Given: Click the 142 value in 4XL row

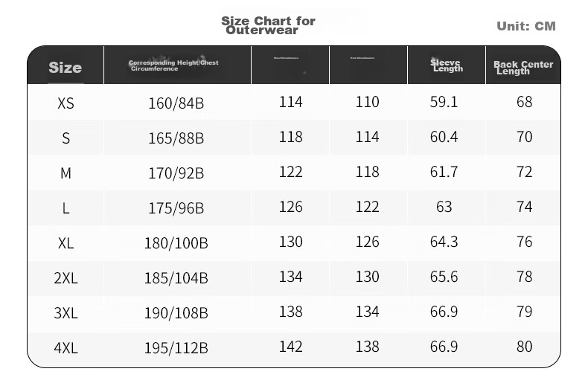Looking at the screenshot, I should coord(290,347).
